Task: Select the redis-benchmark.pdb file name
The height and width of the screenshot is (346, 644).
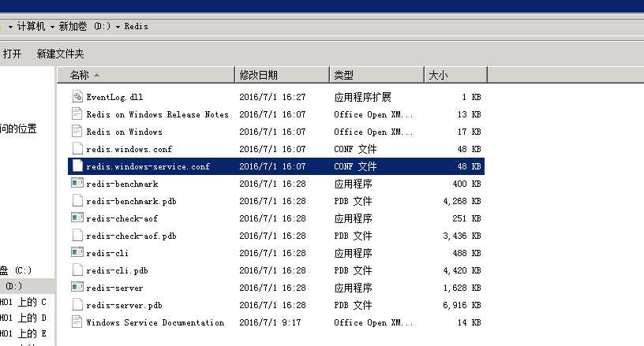Action: pos(131,201)
